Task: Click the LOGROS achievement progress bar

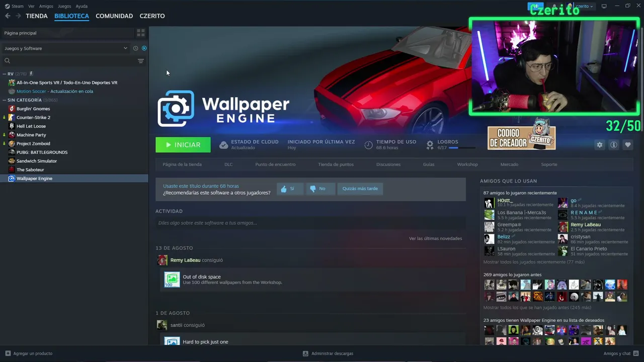Action: (x=462, y=148)
